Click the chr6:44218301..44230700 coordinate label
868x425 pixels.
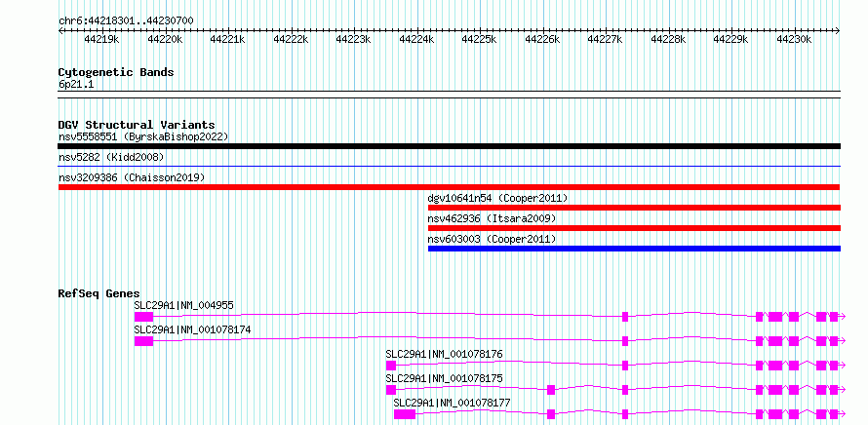click(x=126, y=20)
